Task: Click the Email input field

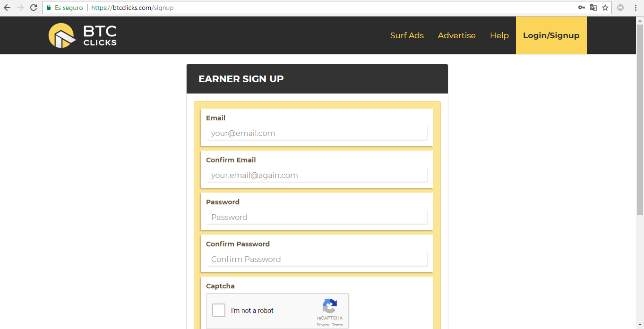Action: pyautogui.click(x=317, y=133)
